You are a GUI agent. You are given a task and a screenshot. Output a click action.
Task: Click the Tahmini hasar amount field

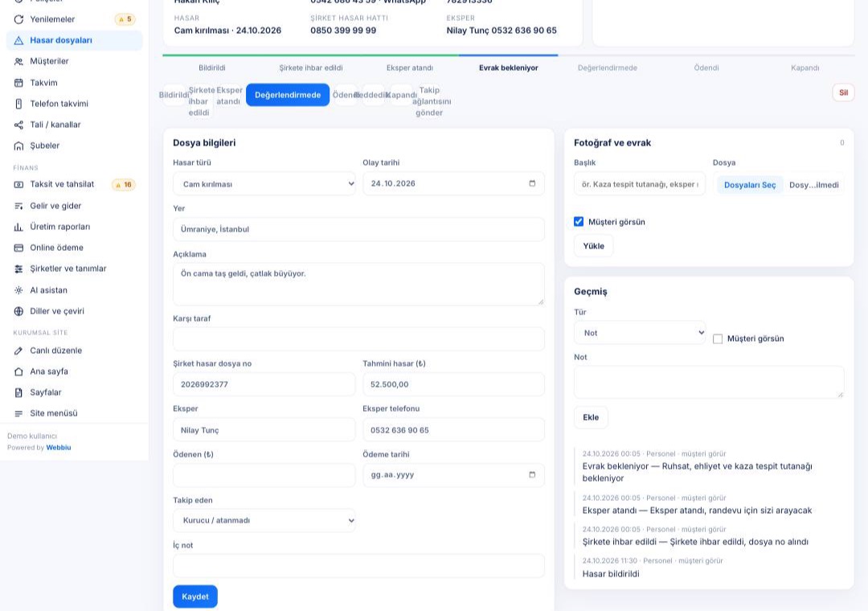453,384
